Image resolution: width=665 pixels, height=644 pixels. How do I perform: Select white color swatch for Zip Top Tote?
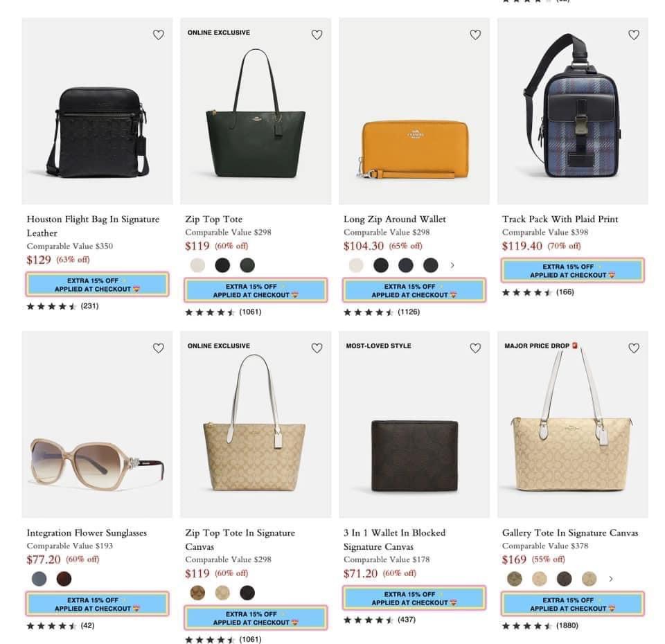click(x=197, y=265)
